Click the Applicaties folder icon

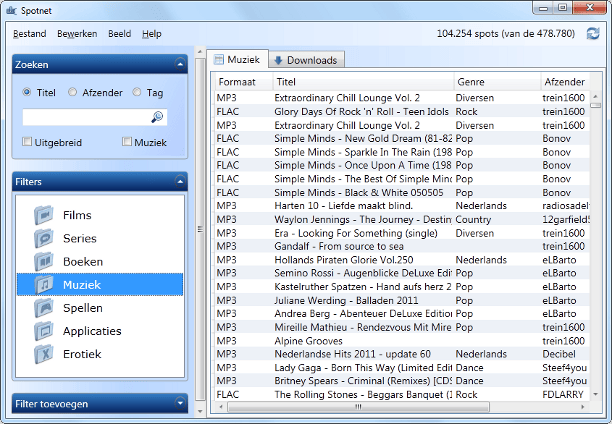[x=43, y=331]
